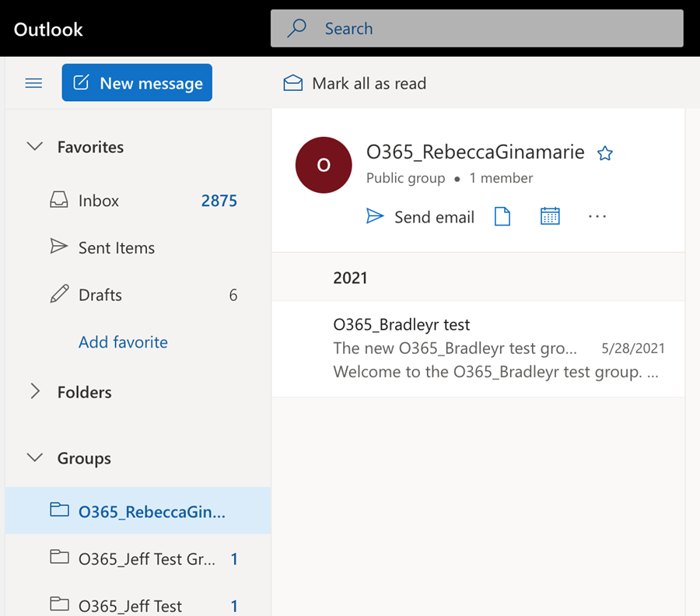Open the more options ellipsis menu
The width and height of the screenshot is (700, 616).
click(x=597, y=216)
